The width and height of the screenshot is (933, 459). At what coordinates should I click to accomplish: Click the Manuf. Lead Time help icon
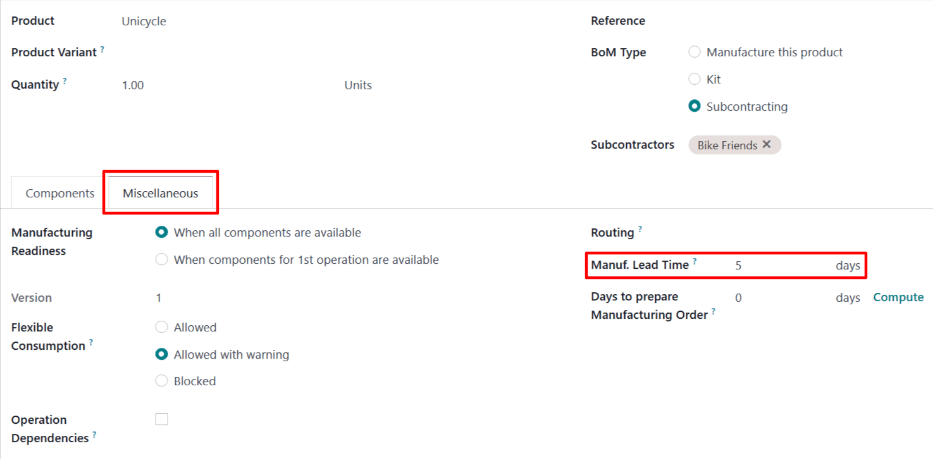point(694,262)
